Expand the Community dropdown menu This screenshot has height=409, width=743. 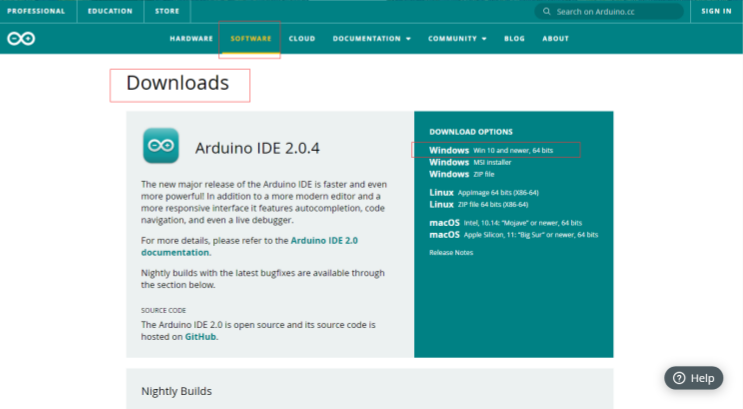[457, 38]
